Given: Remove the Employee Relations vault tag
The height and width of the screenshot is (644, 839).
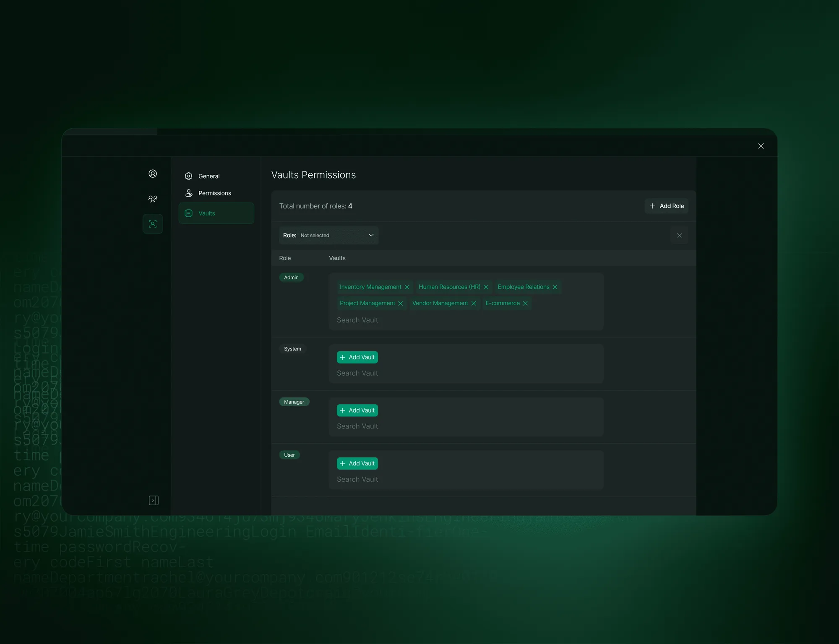Looking at the screenshot, I should pyautogui.click(x=555, y=287).
